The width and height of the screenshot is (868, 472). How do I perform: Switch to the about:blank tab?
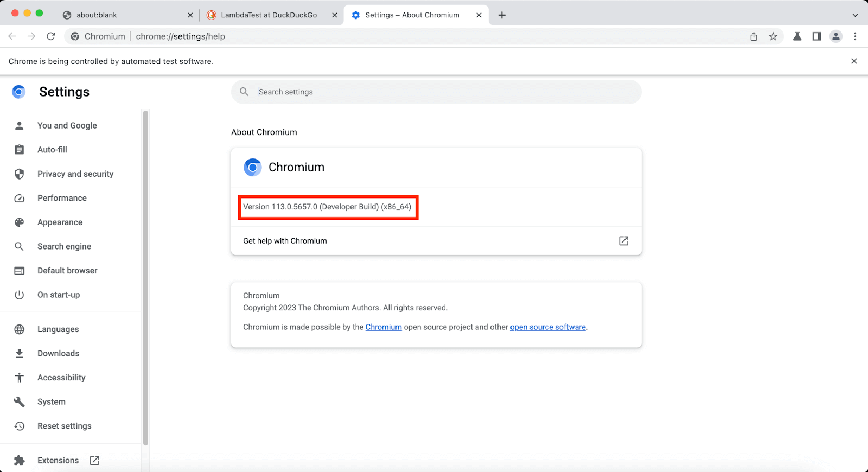127,15
